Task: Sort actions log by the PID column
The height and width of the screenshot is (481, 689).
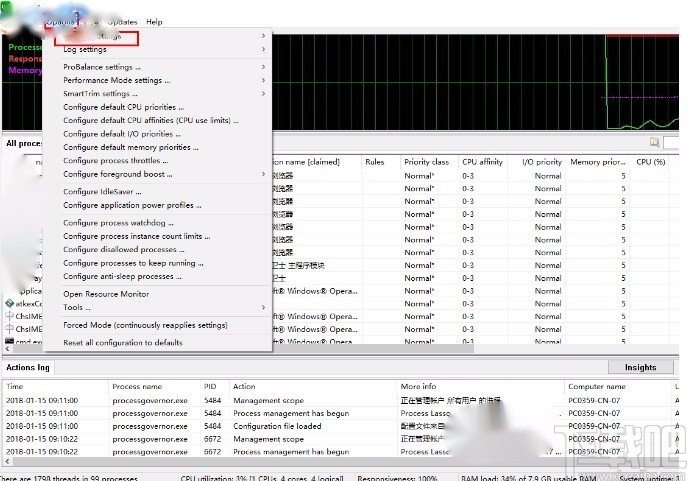Action: (210, 387)
